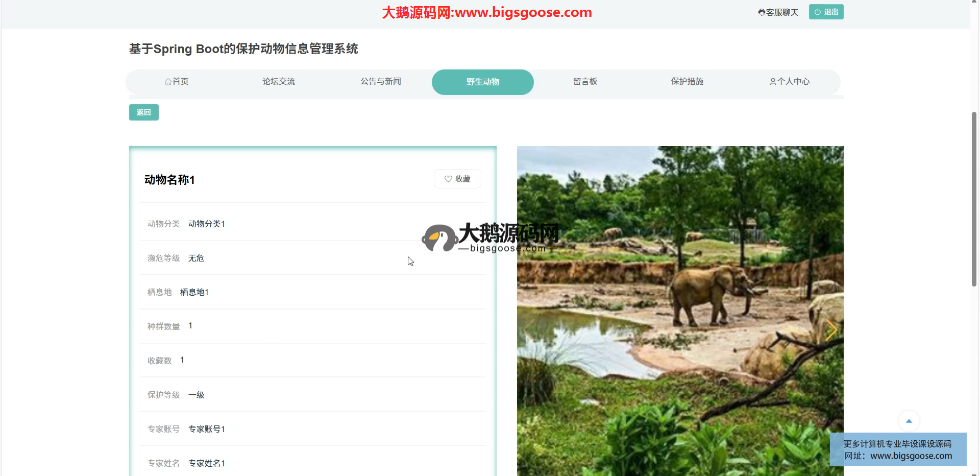Click the page's vertical scrollbar

974,199
